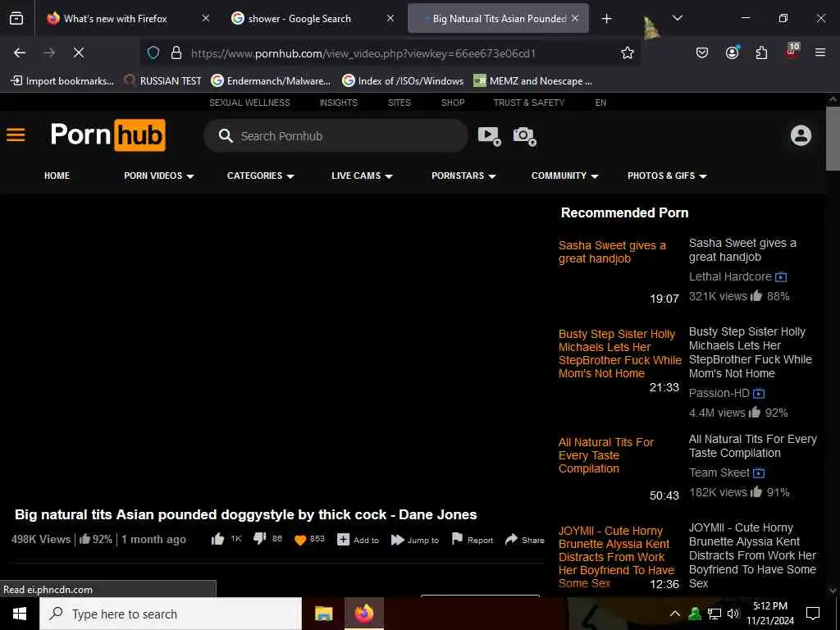Open the Firefox account menu
The width and height of the screenshot is (840, 630).
tap(732, 52)
